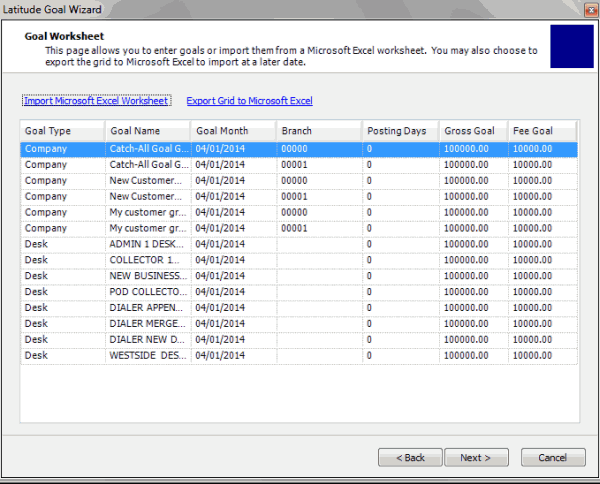Click the Fee Goal column header
The image size is (600, 484).
tap(542, 131)
